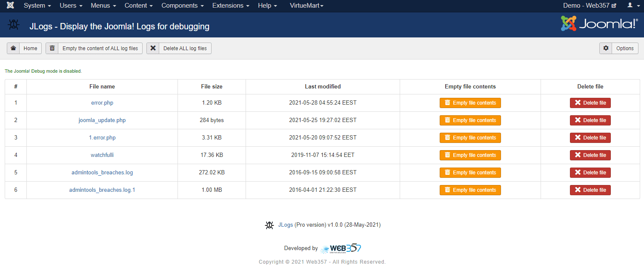Click the 1.00 MB file size cell
The height and width of the screenshot is (276, 644).
pos(212,190)
